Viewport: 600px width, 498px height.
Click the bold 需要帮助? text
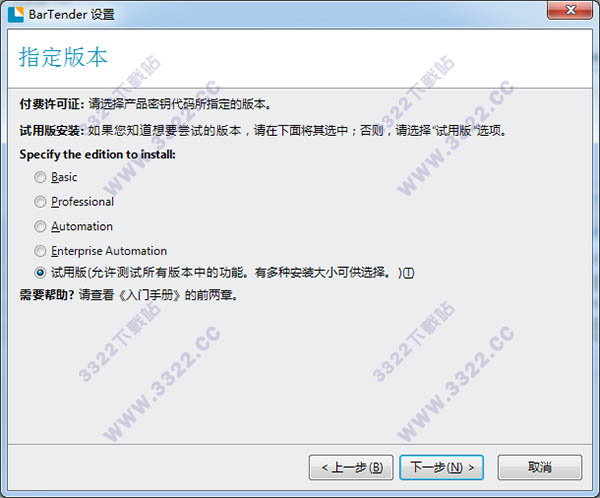tap(47, 295)
